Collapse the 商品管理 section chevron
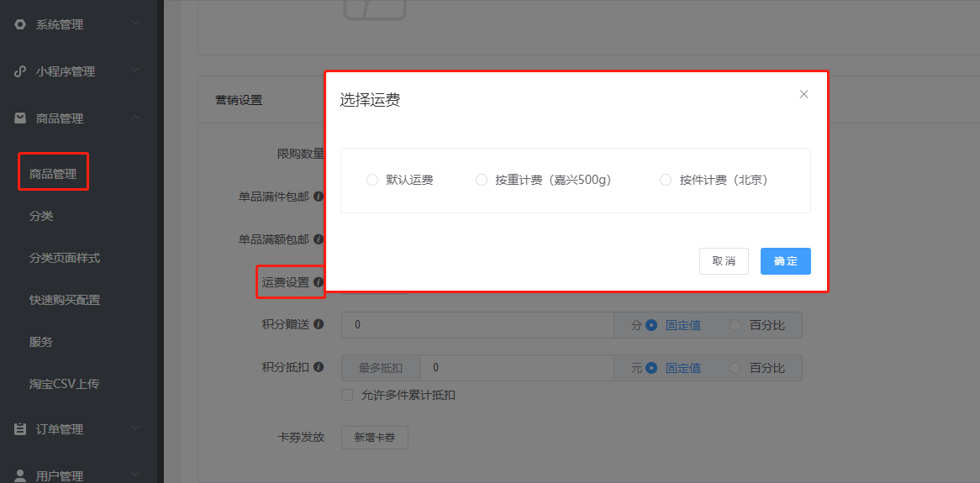 [x=135, y=118]
